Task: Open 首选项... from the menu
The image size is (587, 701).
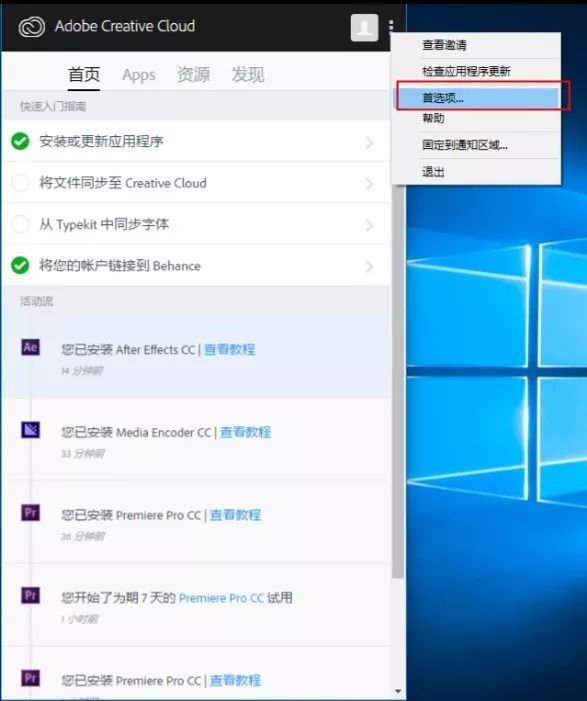Action: point(477,98)
